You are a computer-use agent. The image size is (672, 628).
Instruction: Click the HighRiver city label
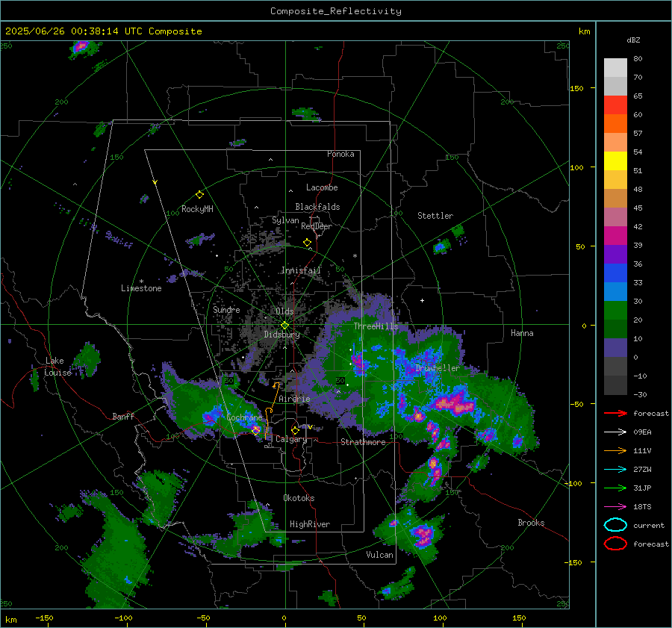[310, 524]
